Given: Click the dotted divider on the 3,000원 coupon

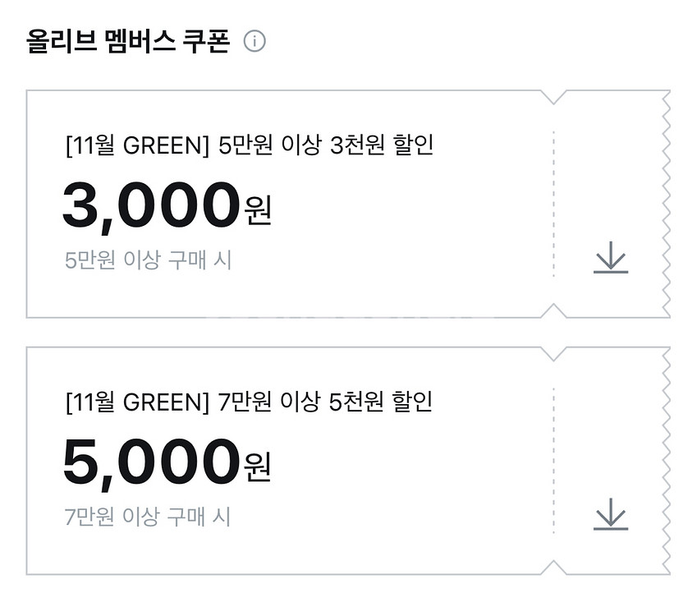Looking at the screenshot, I should pyautogui.click(x=553, y=201).
